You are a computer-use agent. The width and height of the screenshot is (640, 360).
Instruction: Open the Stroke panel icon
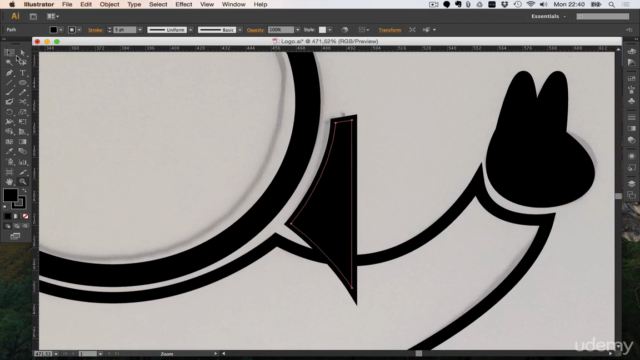click(x=631, y=118)
